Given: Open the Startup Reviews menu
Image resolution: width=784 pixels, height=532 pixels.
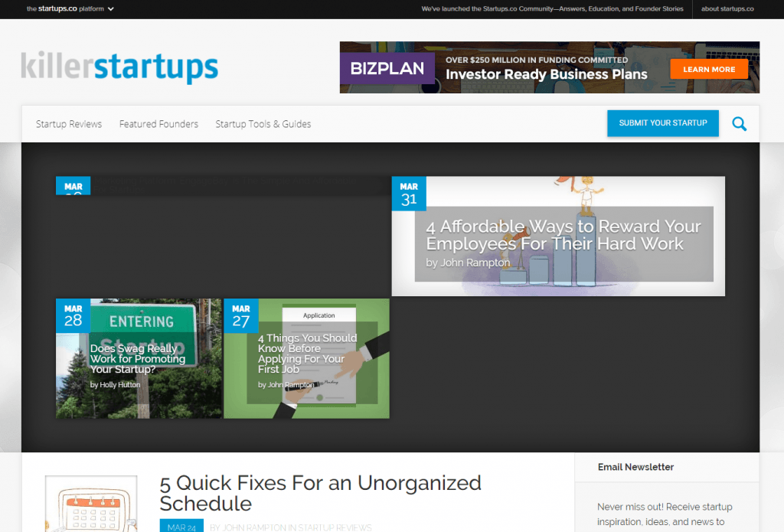Looking at the screenshot, I should pyautogui.click(x=69, y=124).
